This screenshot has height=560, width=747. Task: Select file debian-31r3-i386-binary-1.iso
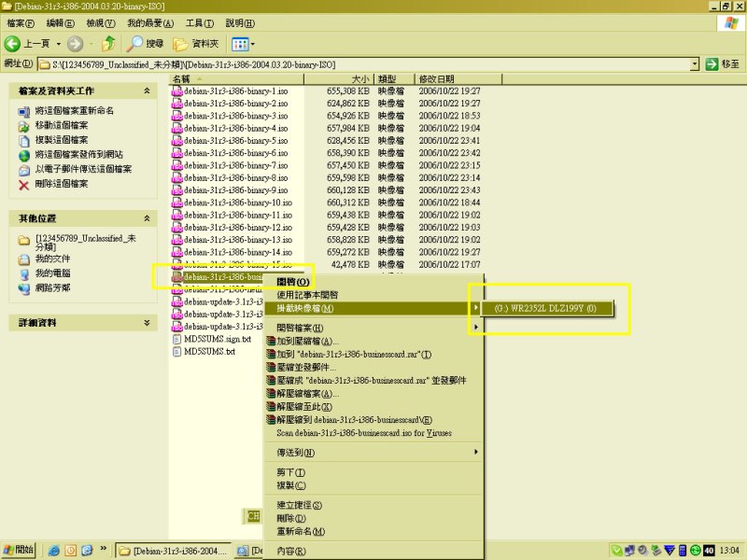coord(236,91)
